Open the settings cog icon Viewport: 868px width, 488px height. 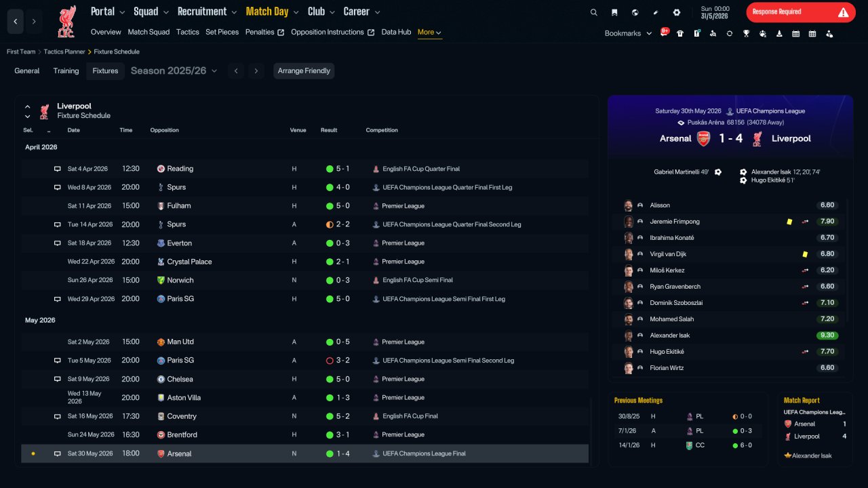pyautogui.click(x=676, y=12)
